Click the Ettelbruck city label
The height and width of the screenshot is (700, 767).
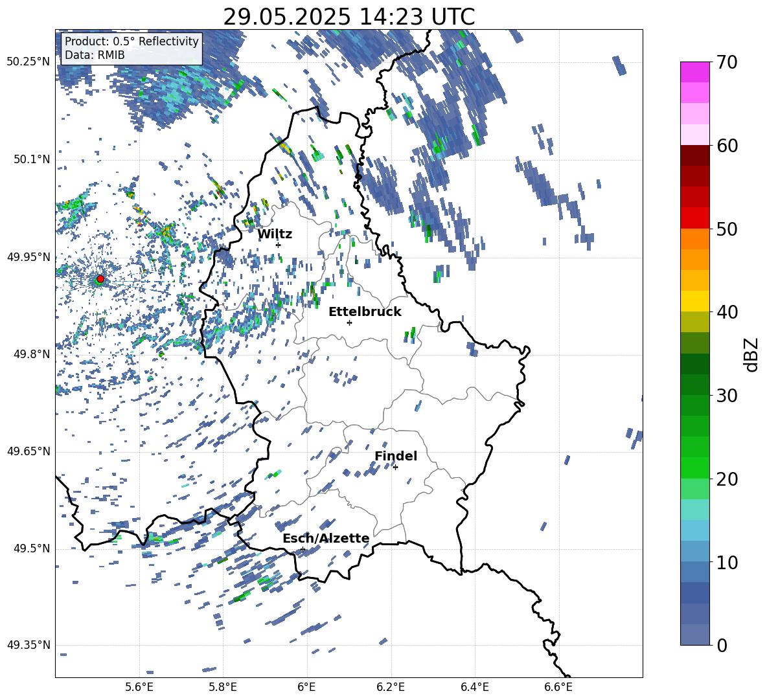click(x=365, y=312)
